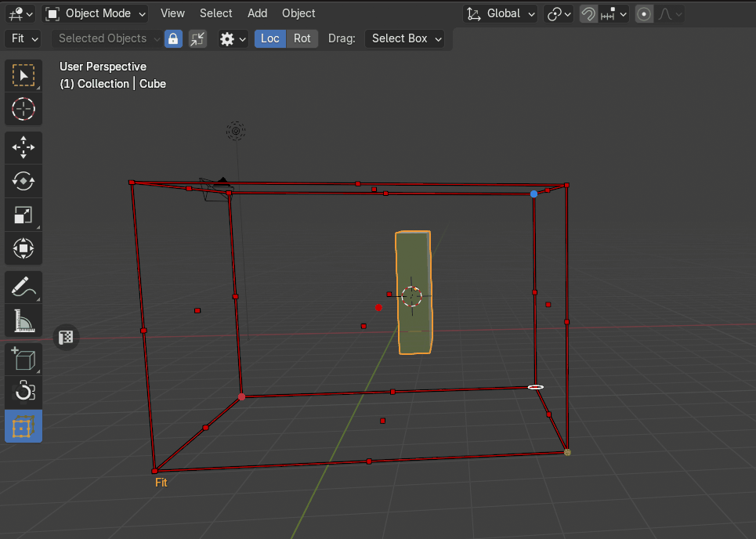Open the Object Mode dropdown
This screenshot has height=539, width=756.
[x=96, y=13]
